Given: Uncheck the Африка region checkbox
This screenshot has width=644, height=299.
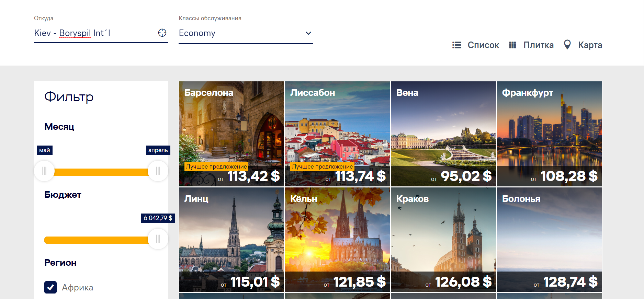Looking at the screenshot, I should click(x=50, y=287).
